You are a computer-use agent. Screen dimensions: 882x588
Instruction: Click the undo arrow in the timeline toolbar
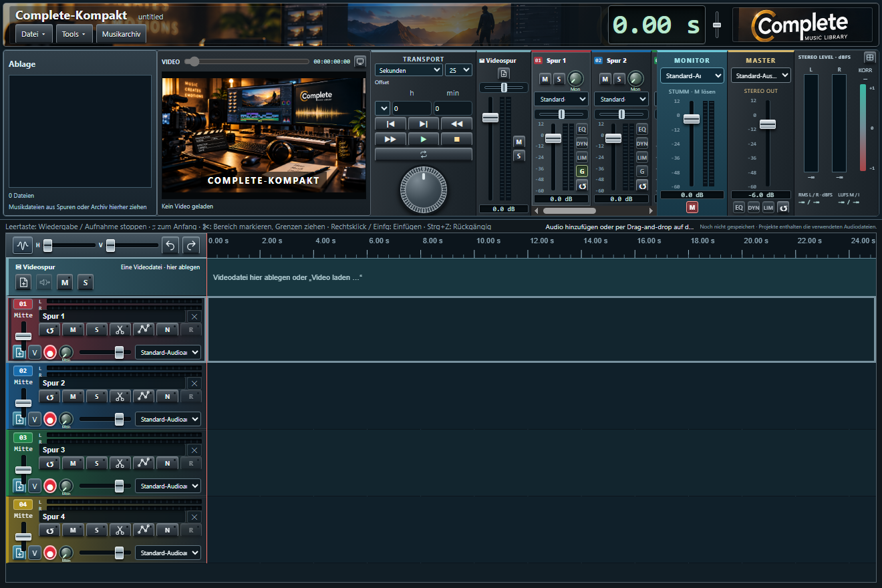pos(170,246)
